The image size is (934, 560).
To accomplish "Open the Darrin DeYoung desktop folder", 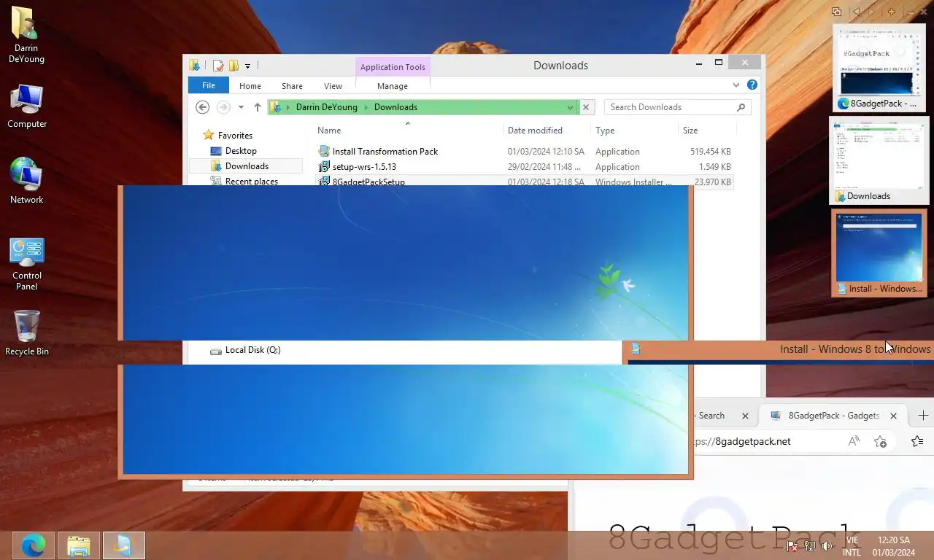I will point(26,34).
